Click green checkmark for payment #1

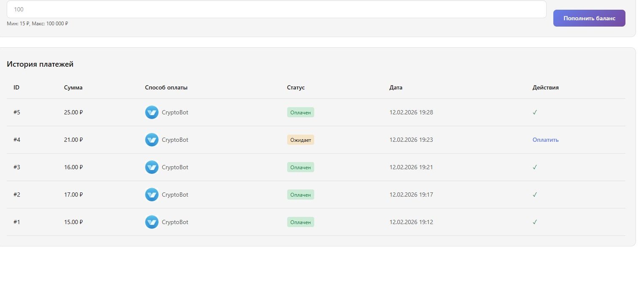coord(534,222)
